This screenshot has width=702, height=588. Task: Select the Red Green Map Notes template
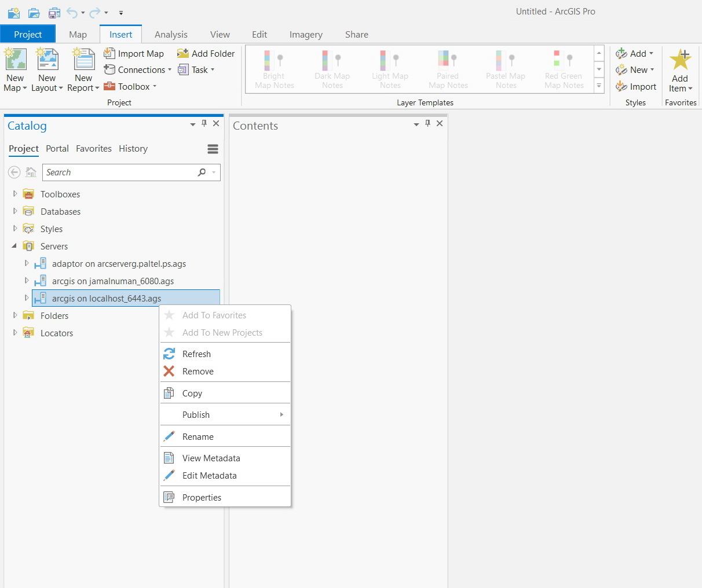coord(564,69)
